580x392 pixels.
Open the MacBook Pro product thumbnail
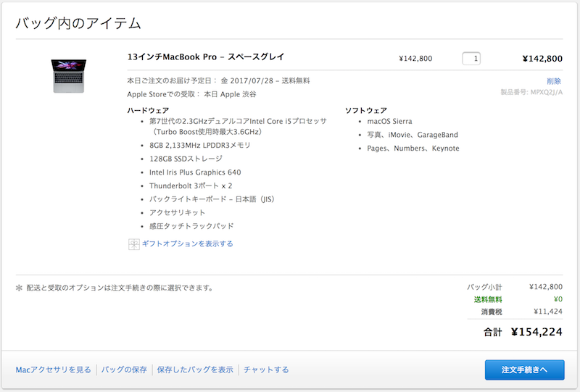coord(69,76)
